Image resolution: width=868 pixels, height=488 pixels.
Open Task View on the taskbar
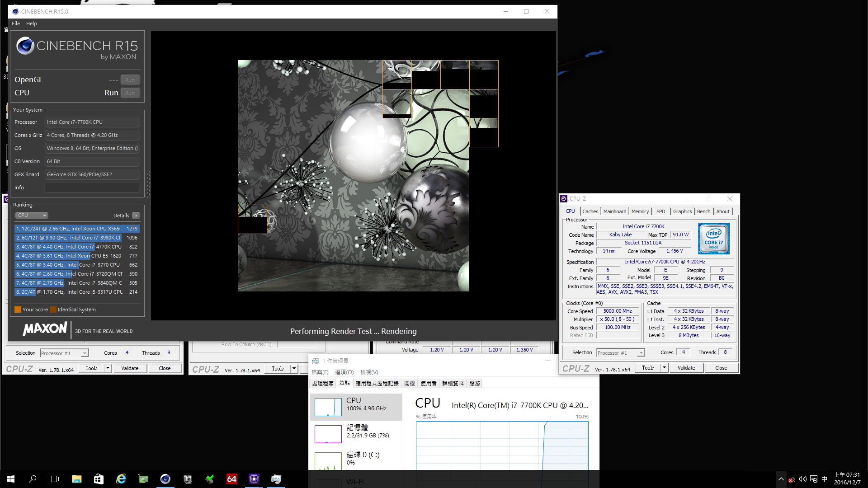(54, 479)
